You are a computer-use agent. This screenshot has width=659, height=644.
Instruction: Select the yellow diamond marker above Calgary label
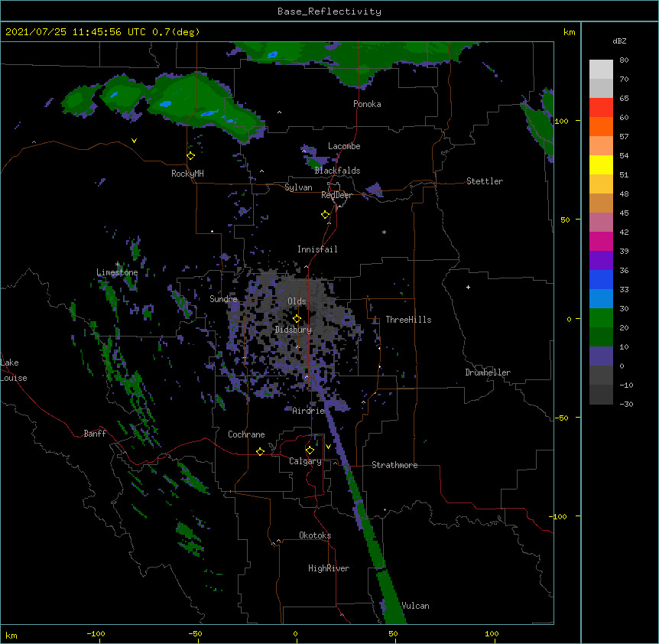pos(310,450)
